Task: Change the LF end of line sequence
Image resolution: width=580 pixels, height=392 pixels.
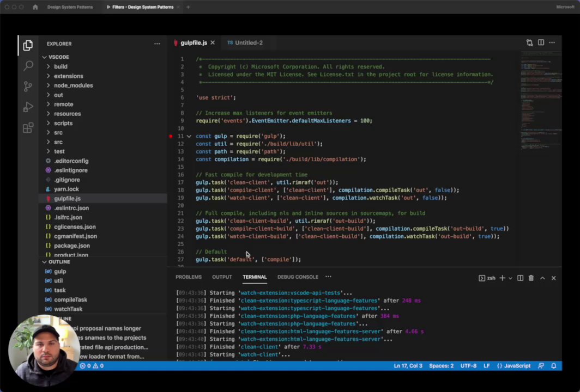Action: pyautogui.click(x=487, y=366)
